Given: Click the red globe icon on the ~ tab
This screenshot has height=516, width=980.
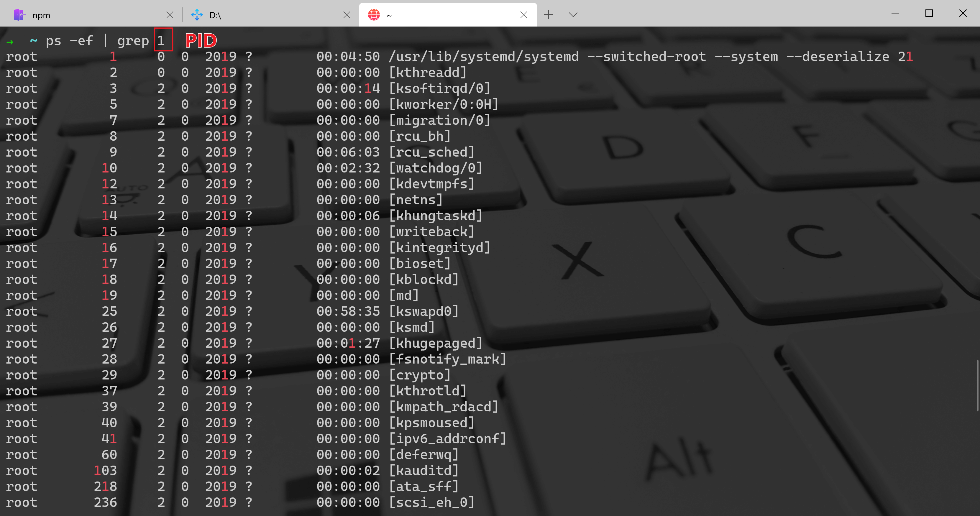Looking at the screenshot, I should [x=374, y=15].
